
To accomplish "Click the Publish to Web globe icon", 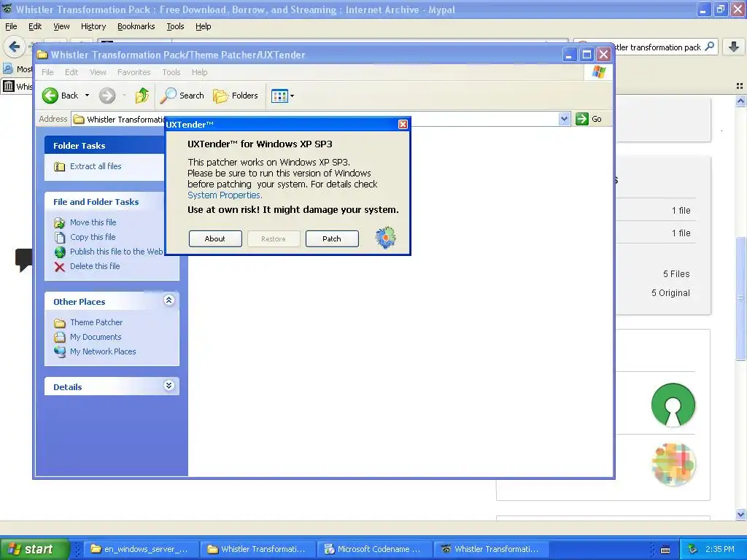I will coord(60,252).
